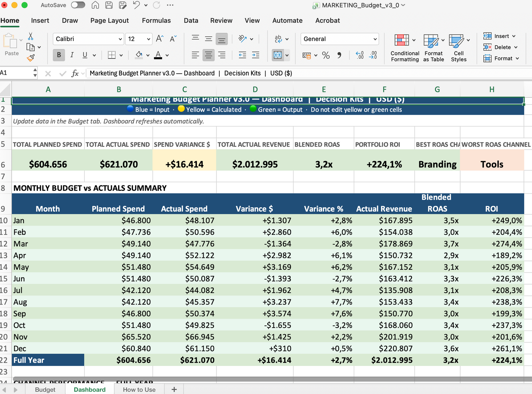Image resolution: width=532 pixels, height=394 pixels.
Task: Open the Data ribbon tab
Action: coord(191,21)
